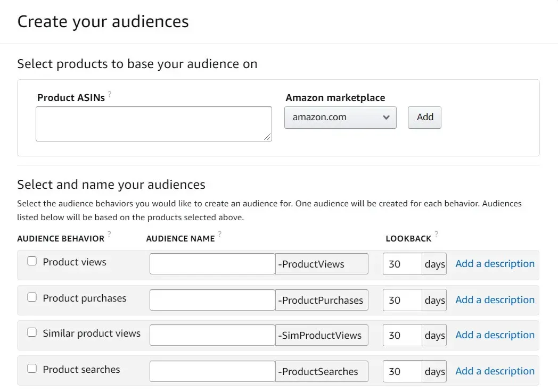Screen dimensions: 558x392
Task: Click help icon beside Audience Name header
Action: tap(220, 235)
